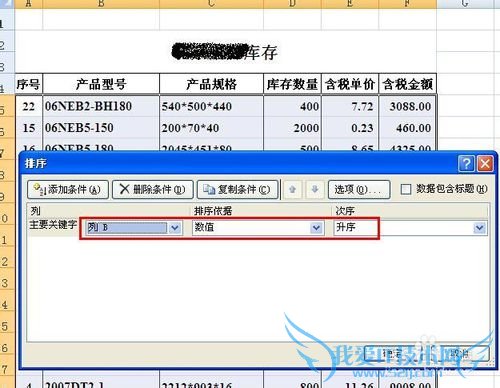The height and width of the screenshot is (388, 500).
Task: Select the cell with price 0.23
Action: pos(350,128)
